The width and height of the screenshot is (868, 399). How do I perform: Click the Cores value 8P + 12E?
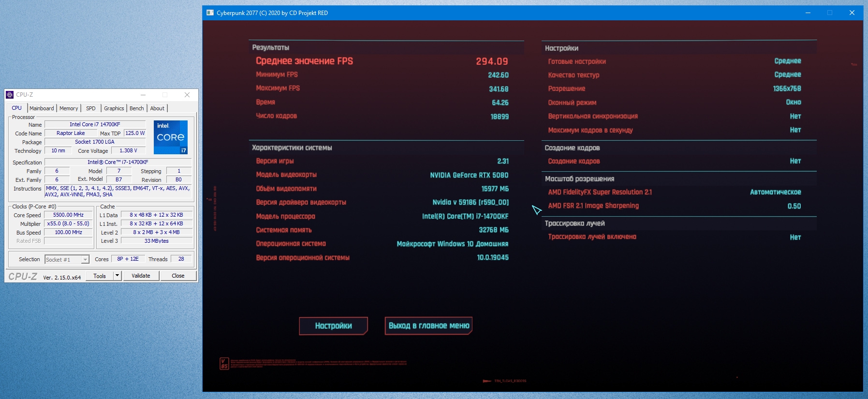click(128, 259)
